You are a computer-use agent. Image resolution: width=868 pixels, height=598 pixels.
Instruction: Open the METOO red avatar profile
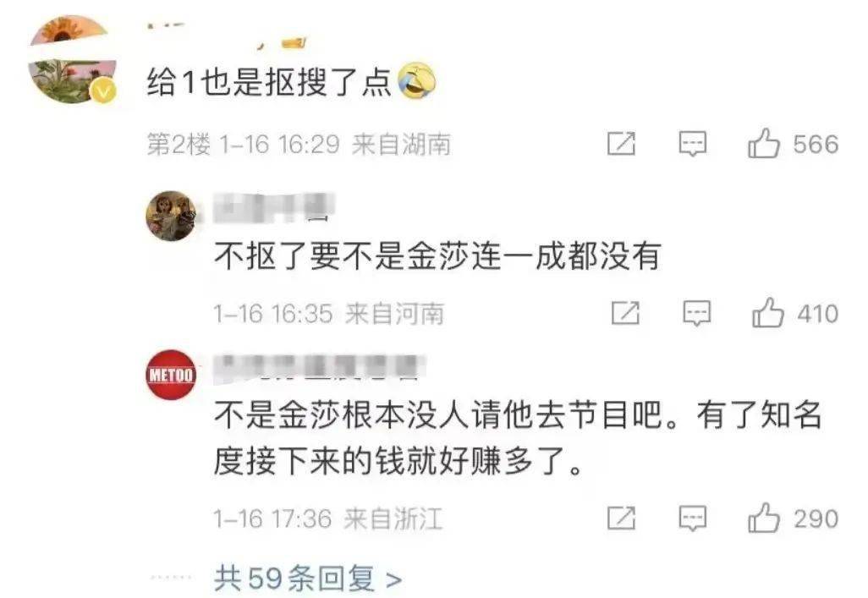[x=171, y=375]
